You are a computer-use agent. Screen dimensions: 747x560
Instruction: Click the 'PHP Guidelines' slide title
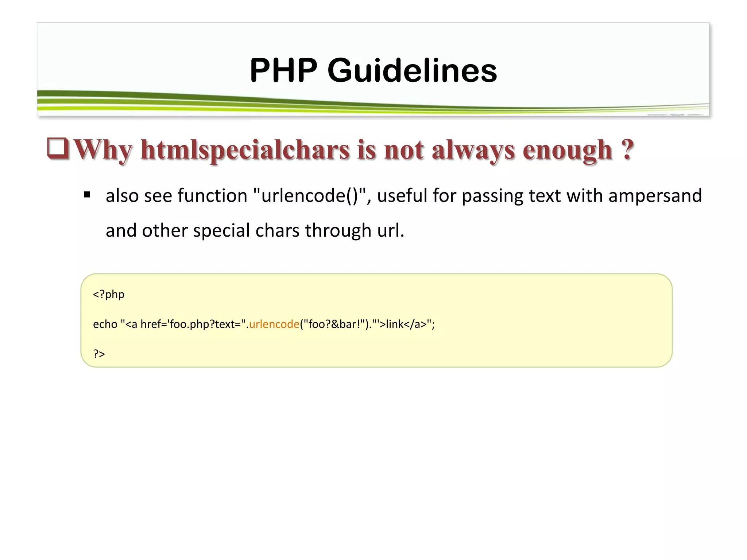[x=373, y=70]
